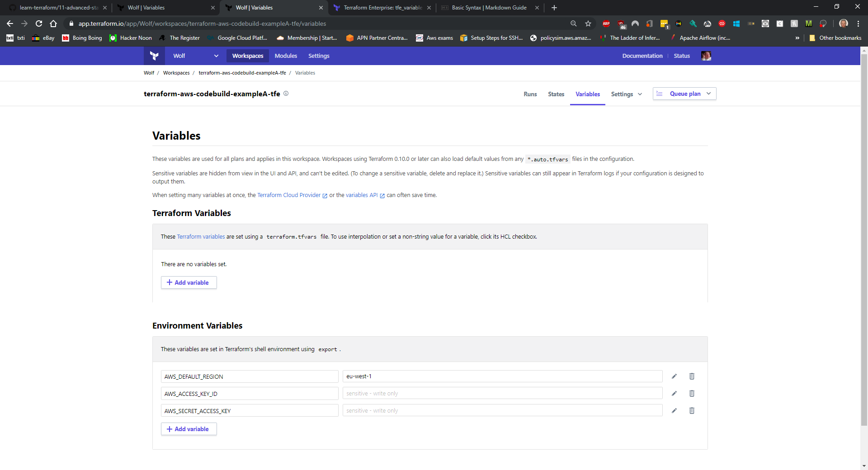This screenshot has width=868, height=470.
Task: Switch to Terraform Enterprise tfe_variable browser tab
Action: tap(381, 8)
